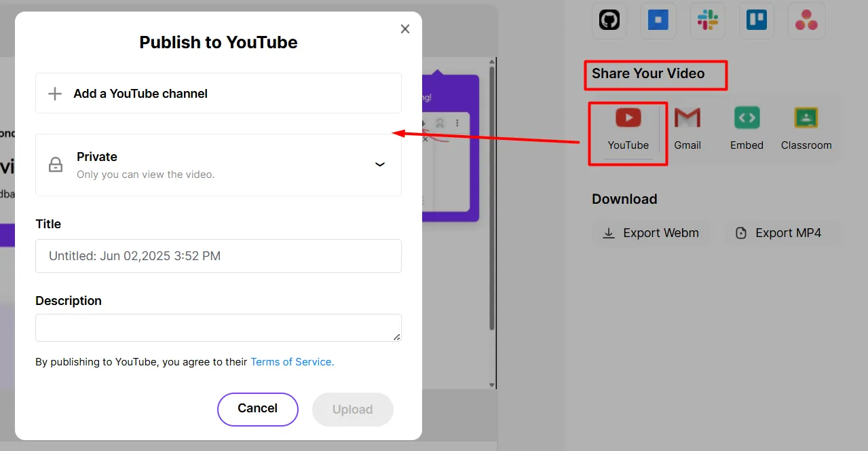
Task: Click the Title input field
Action: coord(219,256)
